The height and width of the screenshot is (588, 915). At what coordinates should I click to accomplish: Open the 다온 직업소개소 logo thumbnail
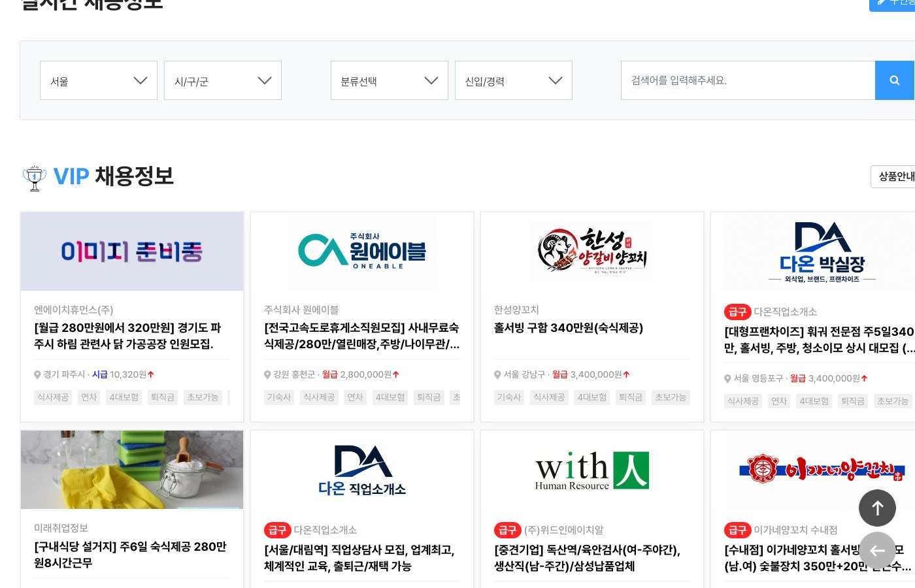[x=362, y=471]
